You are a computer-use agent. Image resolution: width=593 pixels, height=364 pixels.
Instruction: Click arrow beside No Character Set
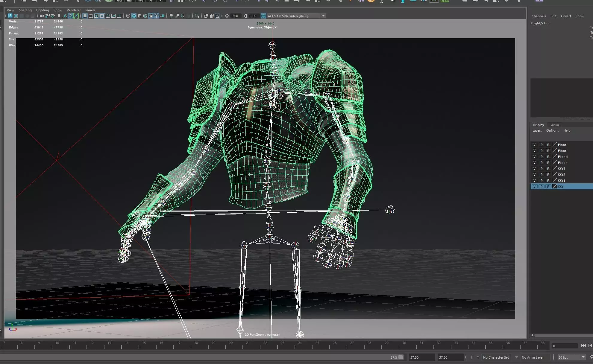pos(478,357)
